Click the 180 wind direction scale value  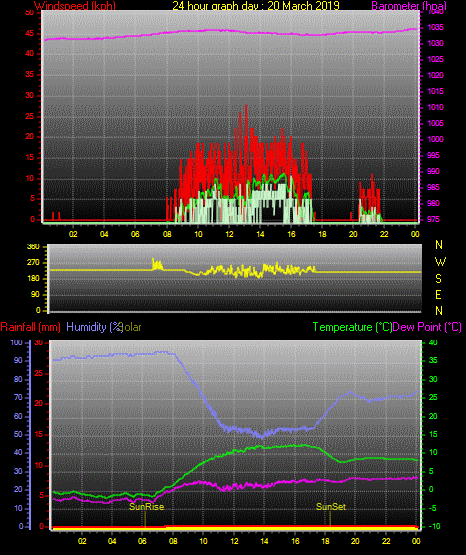point(33,279)
